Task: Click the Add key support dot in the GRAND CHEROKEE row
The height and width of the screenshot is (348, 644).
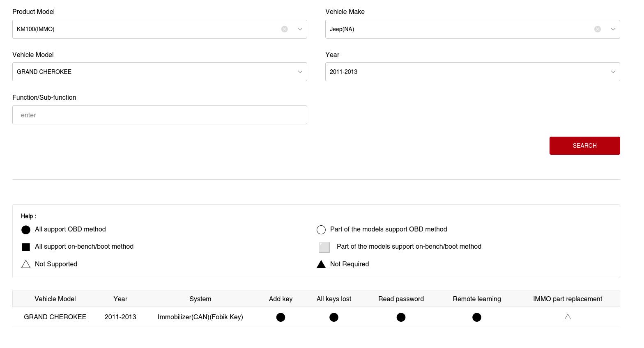Action: tap(281, 317)
